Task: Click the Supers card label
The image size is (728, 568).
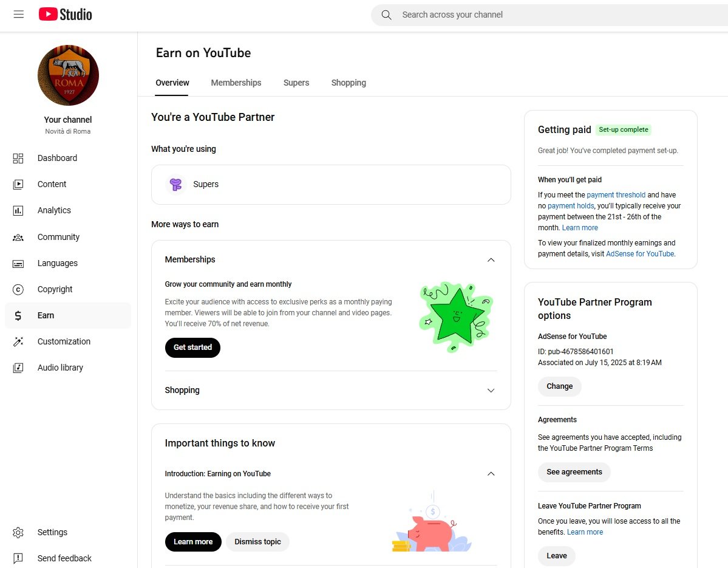Action: [206, 185]
